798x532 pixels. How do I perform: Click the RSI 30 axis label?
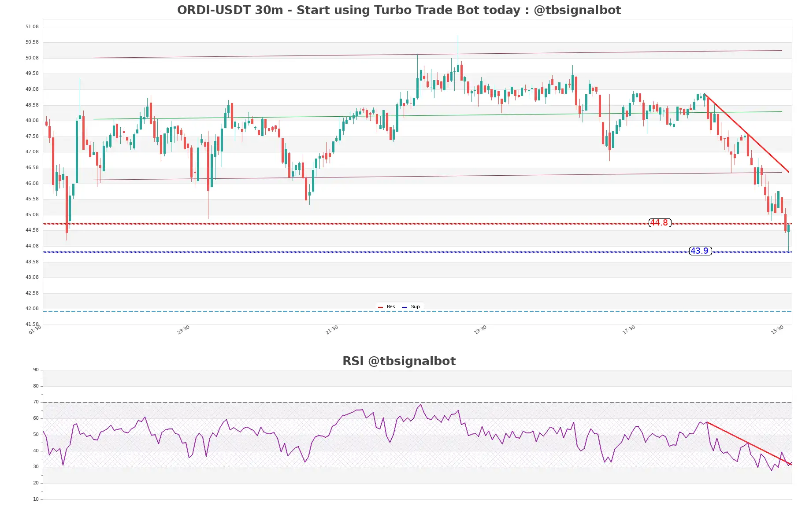(x=36, y=467)
